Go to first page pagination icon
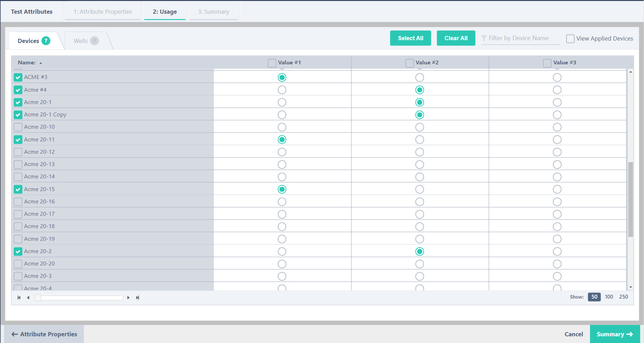 point(19,298)
